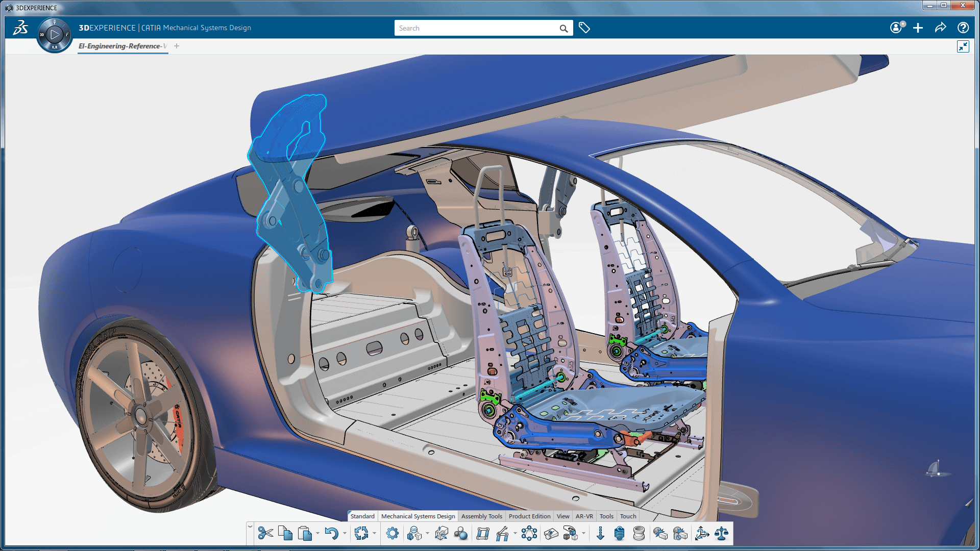The width and height of the screenshot is (980, 551).
Task: Click the Cut scissors icon
Action: 265,534
